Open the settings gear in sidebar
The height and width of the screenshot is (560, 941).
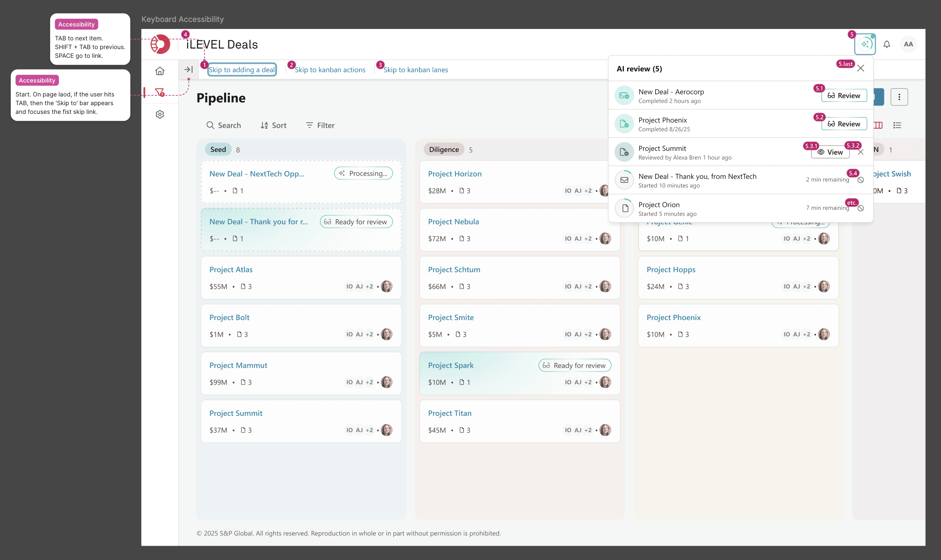click(160, 114)
